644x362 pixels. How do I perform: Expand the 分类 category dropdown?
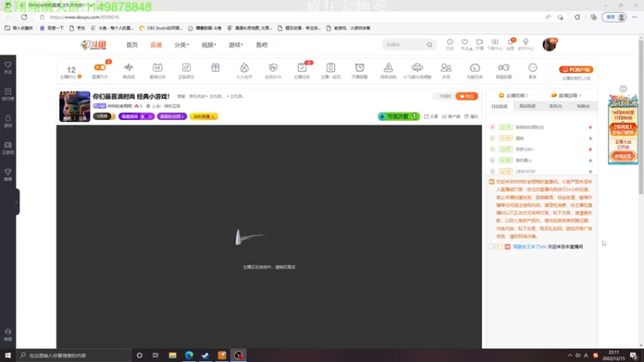coord(182,45)
